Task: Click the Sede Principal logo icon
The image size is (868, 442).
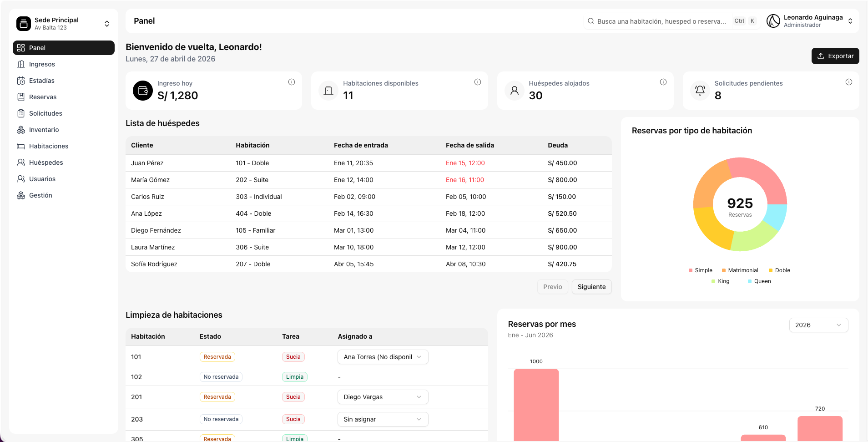Action: click(x=24, y=24)
